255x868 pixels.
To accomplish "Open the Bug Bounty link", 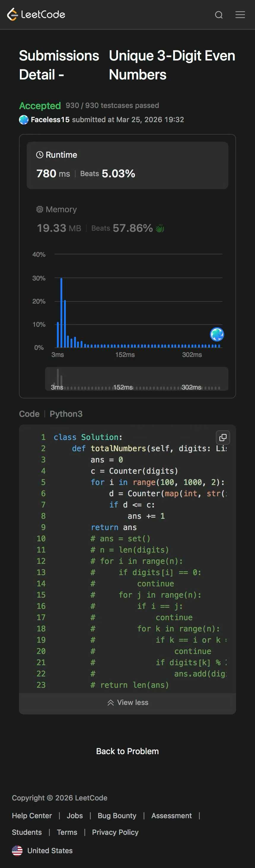I will 117,816.
